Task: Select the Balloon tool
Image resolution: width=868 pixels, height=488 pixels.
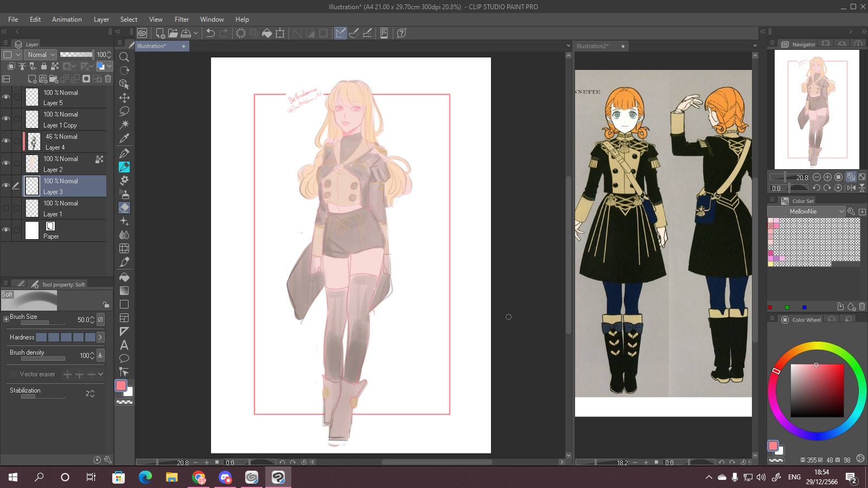Action: [124, 358]
